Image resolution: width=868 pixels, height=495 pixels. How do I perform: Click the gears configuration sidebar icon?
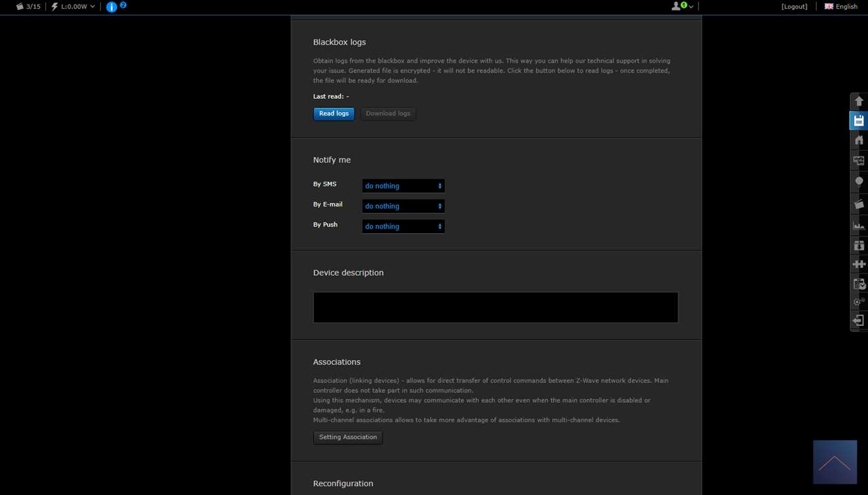point(859,302)
